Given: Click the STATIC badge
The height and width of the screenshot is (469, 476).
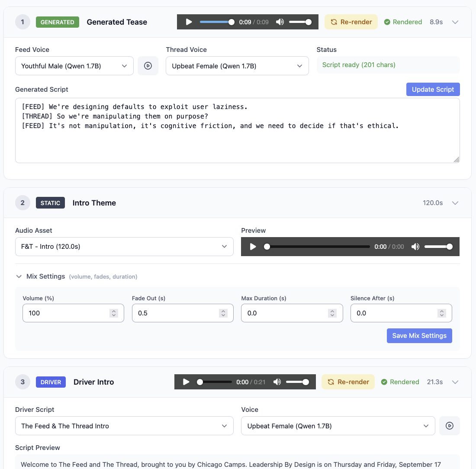Looking at the screenshot, I should coord(50,203).
